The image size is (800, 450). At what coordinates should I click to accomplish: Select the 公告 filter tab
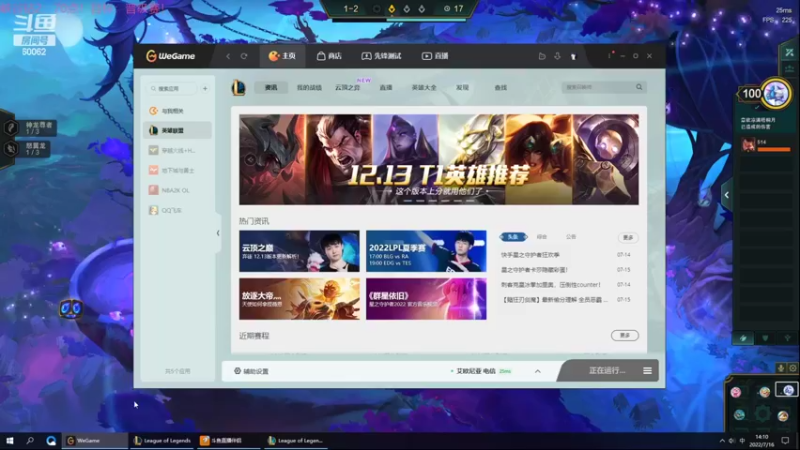point(571,237)
